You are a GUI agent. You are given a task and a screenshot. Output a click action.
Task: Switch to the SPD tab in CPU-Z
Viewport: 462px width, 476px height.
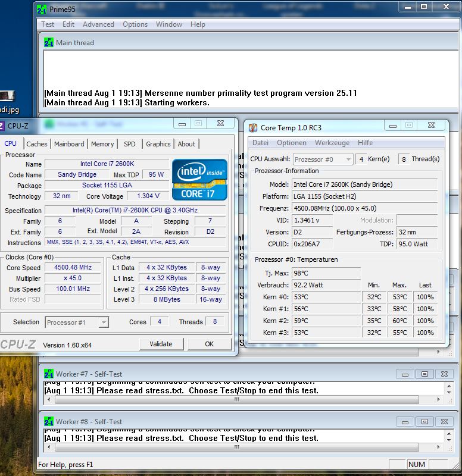pos(130,144)
